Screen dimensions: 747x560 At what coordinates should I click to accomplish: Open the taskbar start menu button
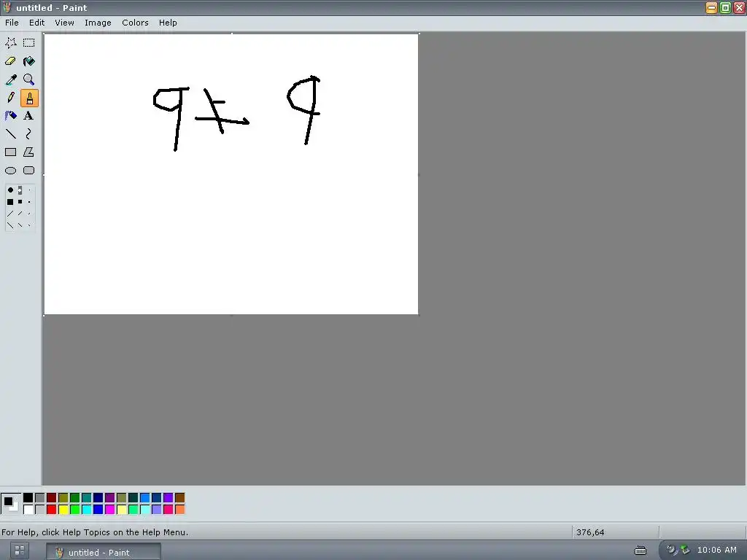(19, 551)
